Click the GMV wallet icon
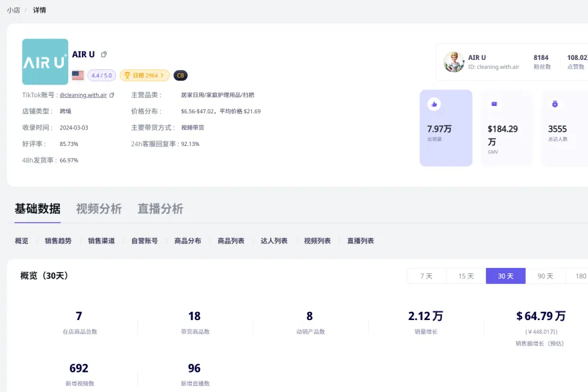The image size is (588, 392). pyautogui.click(x=495, y=104)
